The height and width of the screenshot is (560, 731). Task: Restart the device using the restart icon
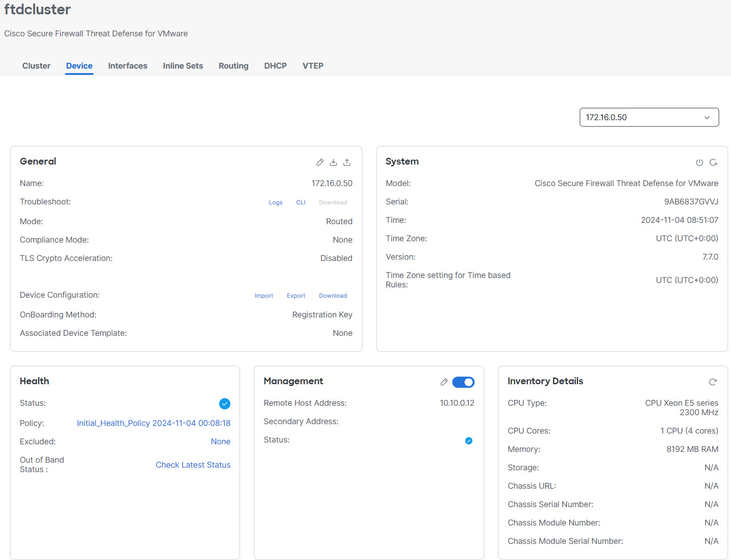point(713,162)
